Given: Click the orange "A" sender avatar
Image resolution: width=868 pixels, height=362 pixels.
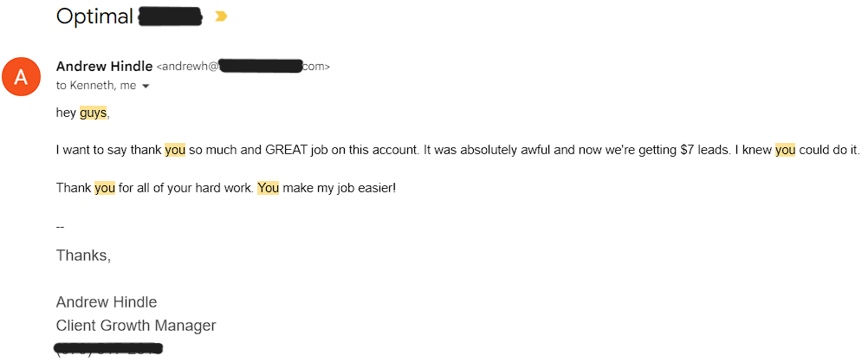Looking at the screenshot, I should (22, 77).
